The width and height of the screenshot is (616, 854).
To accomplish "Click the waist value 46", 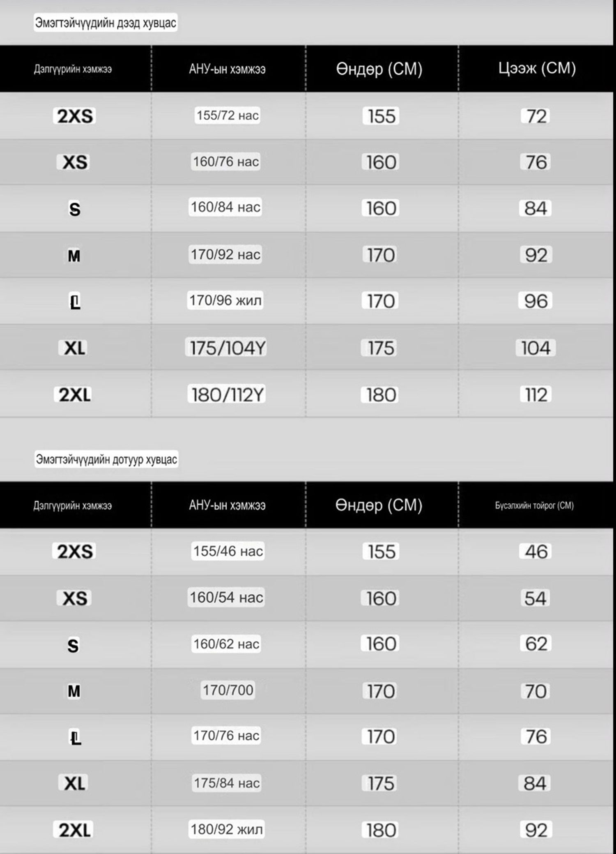I will [536, 552].
